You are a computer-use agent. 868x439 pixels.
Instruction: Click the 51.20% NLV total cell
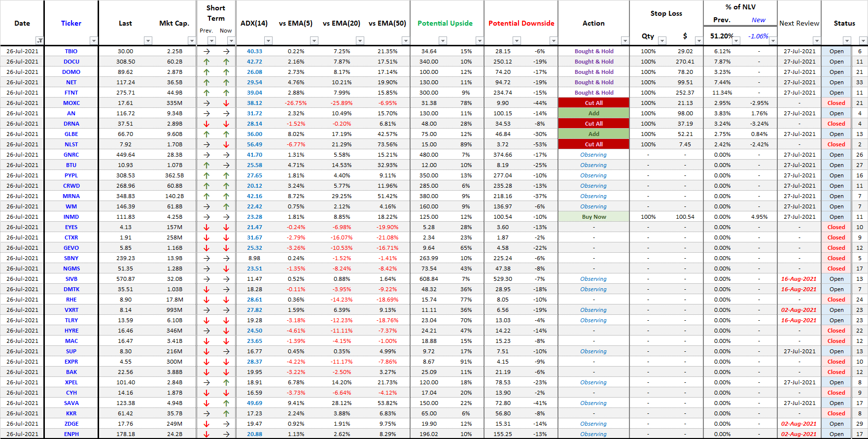coord(722,36)
